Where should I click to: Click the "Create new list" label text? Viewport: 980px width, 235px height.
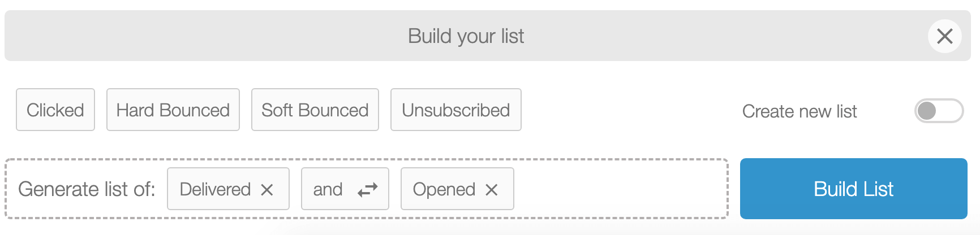[x=800, y=111]
